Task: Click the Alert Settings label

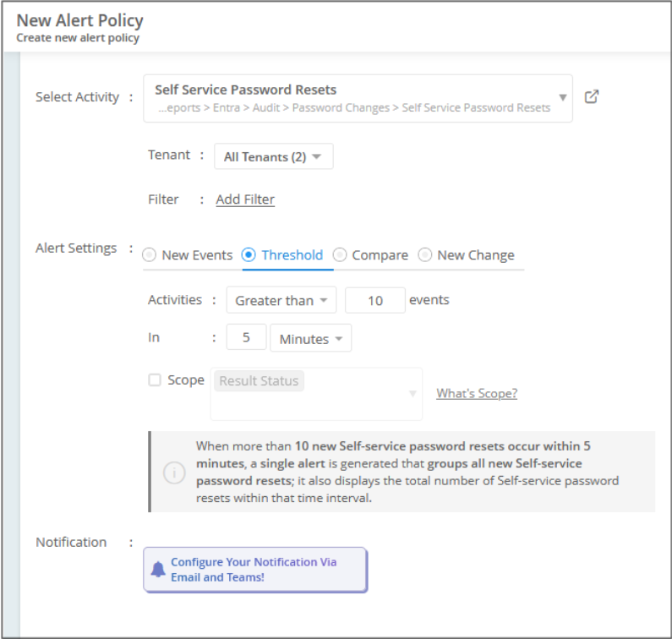Action: [x=76, y=248]
